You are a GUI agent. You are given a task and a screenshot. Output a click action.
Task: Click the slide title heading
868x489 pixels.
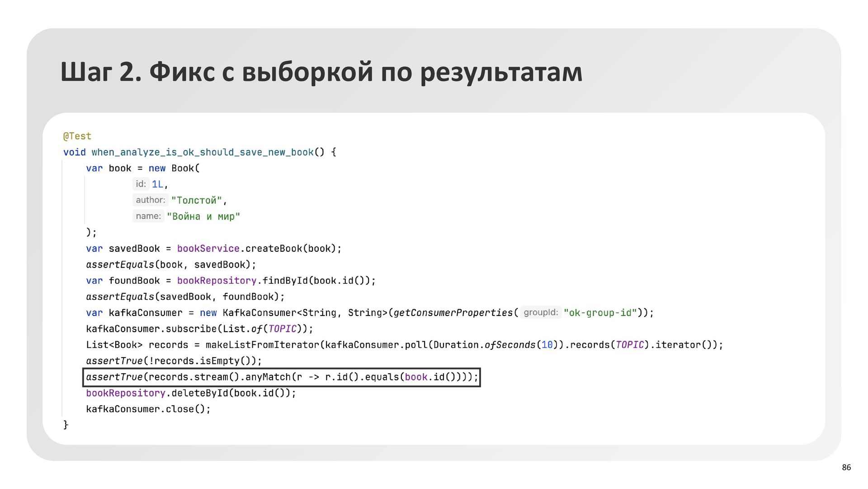[x=321, y=71]
